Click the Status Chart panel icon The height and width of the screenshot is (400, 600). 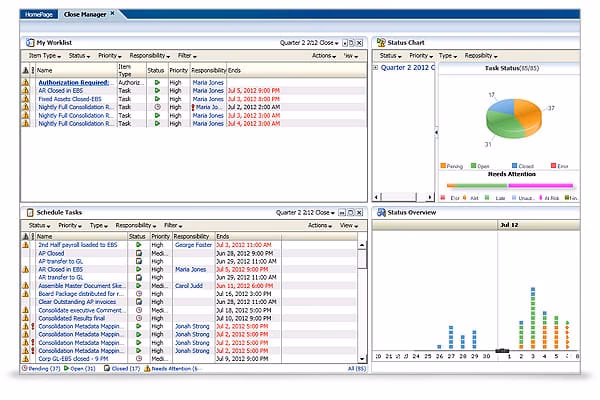click(x=379, y=43)
